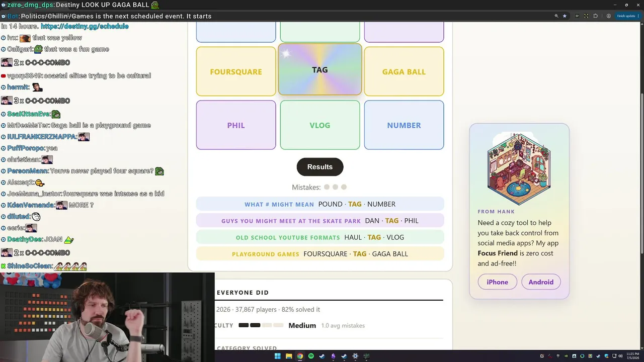The width and height of the screenshot is (644, 362).
Task: Click the emote after DeathyDee's JOAN message
Action: tap(69, 240)
